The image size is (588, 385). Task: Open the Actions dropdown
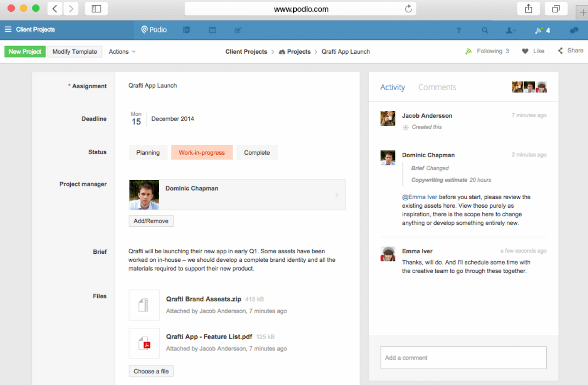click(122, 51)
